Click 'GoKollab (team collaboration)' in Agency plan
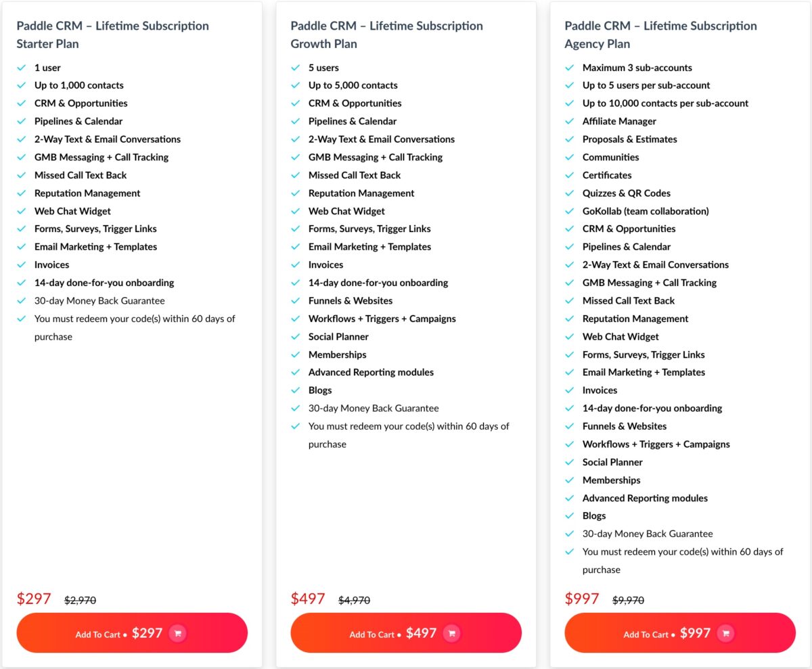Screen dimensions: 812x669 click(x=646, y=211)
